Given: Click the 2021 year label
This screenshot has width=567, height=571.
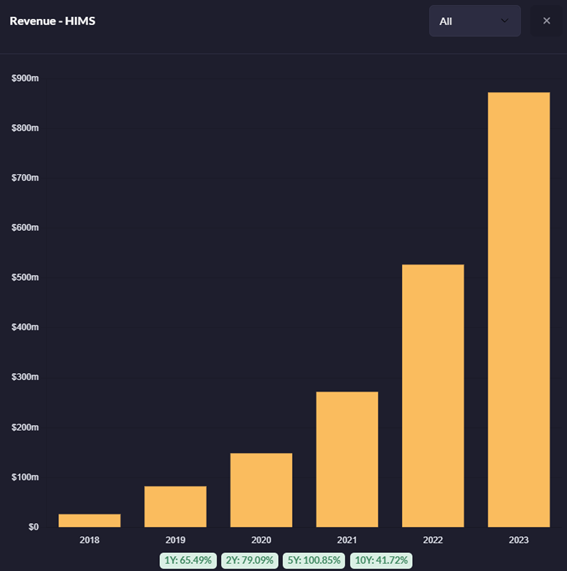Looking at the screenshot, I should pos(347,540).
